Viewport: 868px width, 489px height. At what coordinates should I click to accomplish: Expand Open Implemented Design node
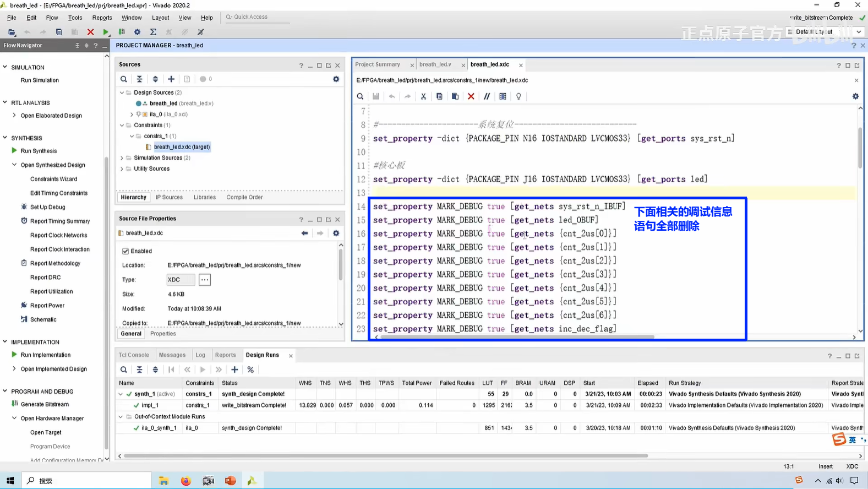[x=14, y=369]
